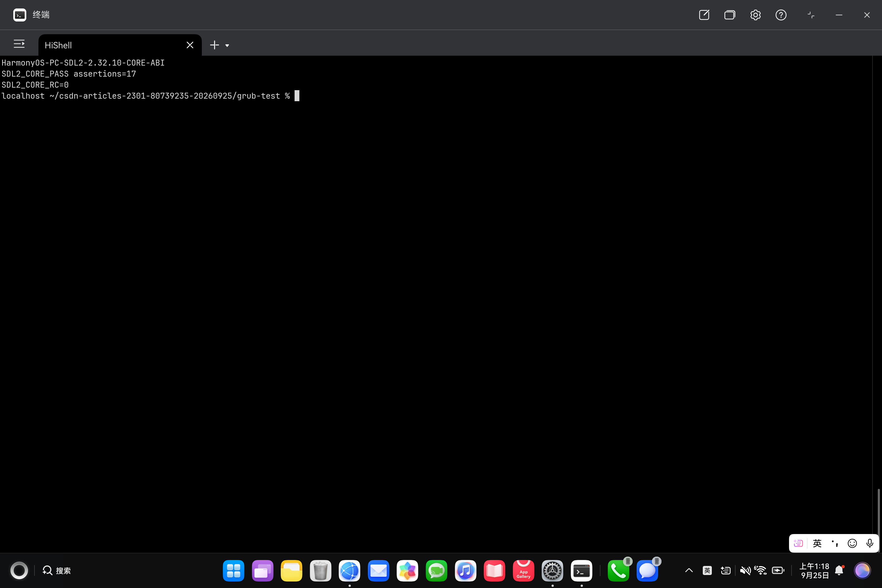This screenshot has width=882, height=588.
Task: Close the HiShell tab
Action: (x=190, y=45)
